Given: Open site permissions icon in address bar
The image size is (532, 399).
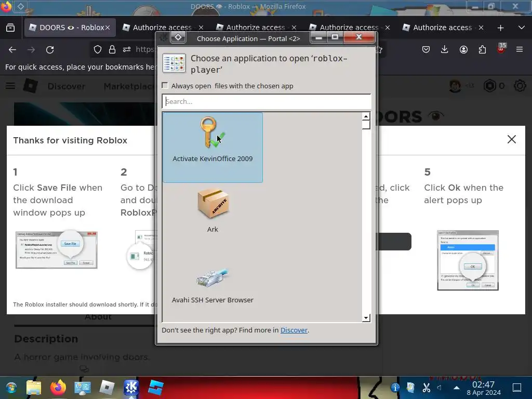Looking at the screenshot, I should (x=127, y=49).
